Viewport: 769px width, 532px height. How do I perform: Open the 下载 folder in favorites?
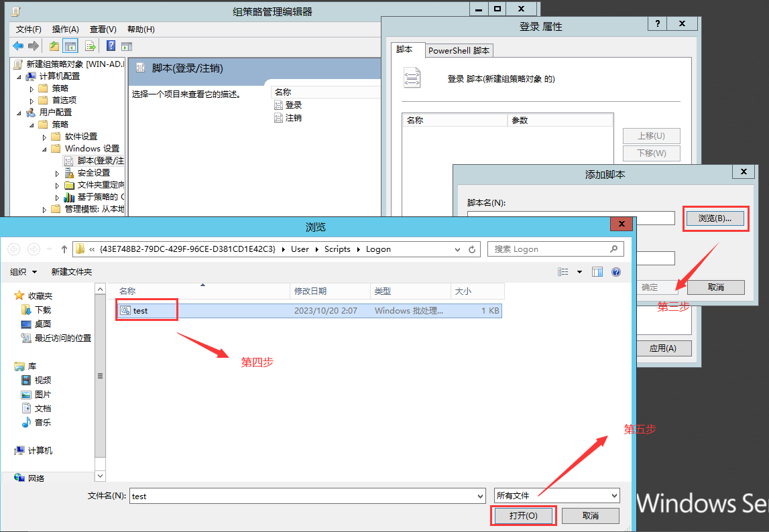point(43,310)
